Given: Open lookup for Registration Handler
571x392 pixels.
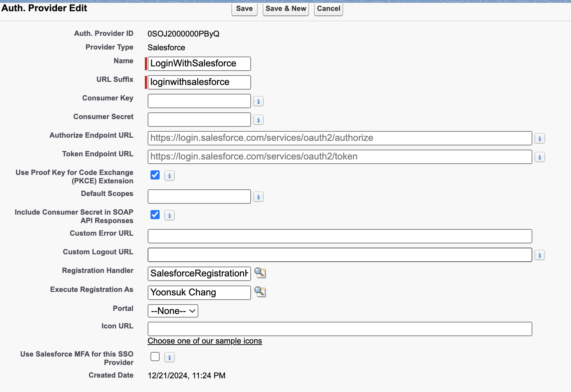Looking at the screenshot, I should click(260, 274).
